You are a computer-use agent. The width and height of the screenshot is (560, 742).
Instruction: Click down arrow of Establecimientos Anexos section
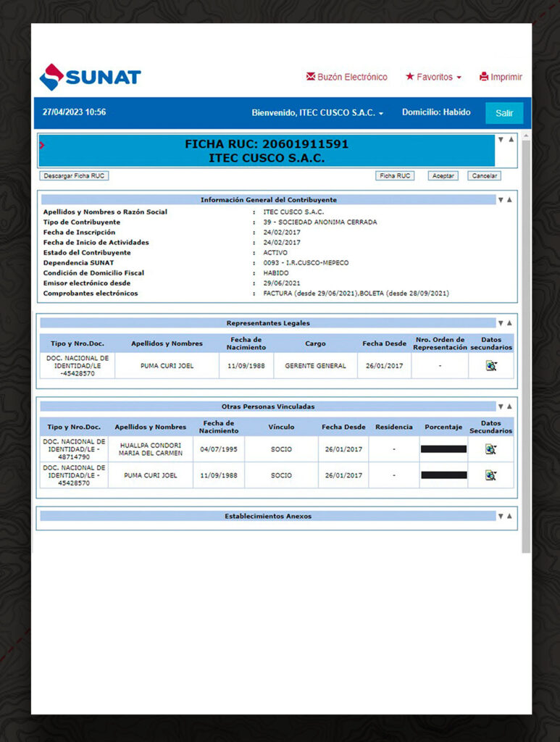point(501,516)
